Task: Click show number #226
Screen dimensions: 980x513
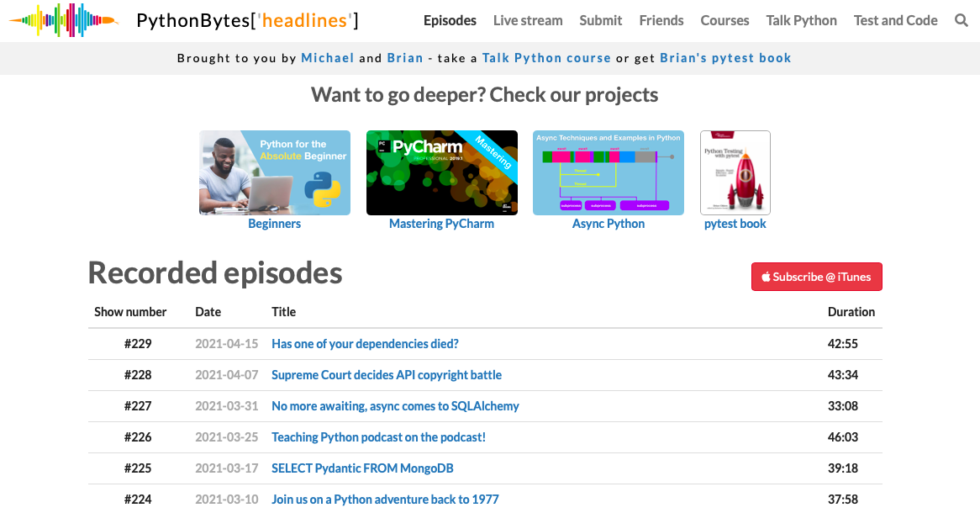Action: point(138,437)
